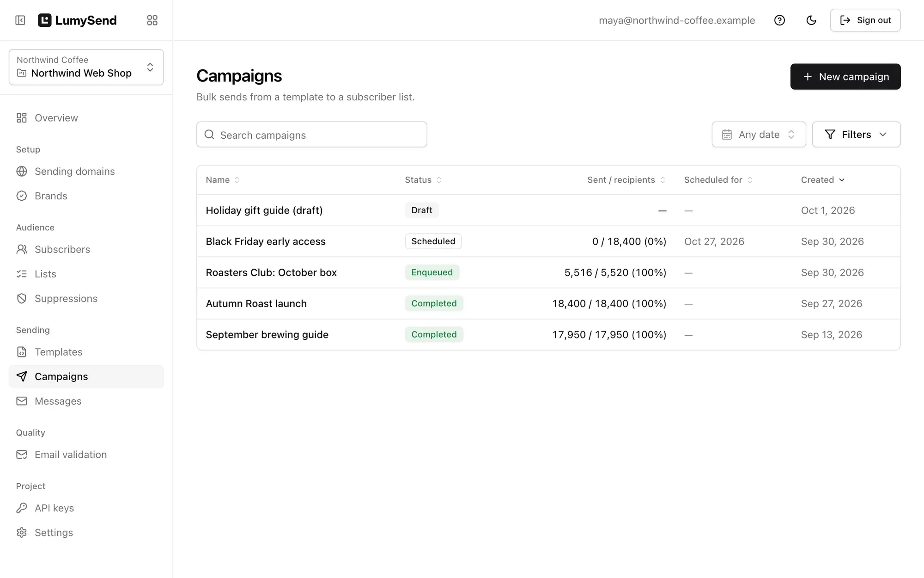The height and width of the screenshot is (578, 924).
Task: Click the Templates file icon
Action: pos(22,352)
